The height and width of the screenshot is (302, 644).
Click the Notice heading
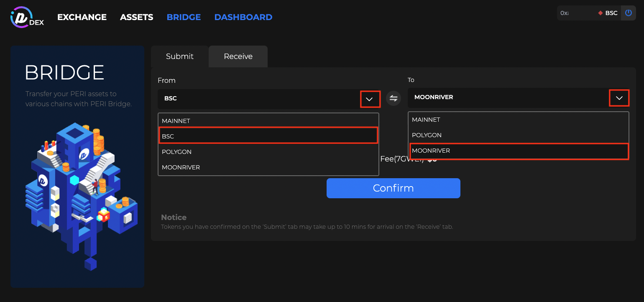[174, 218]
